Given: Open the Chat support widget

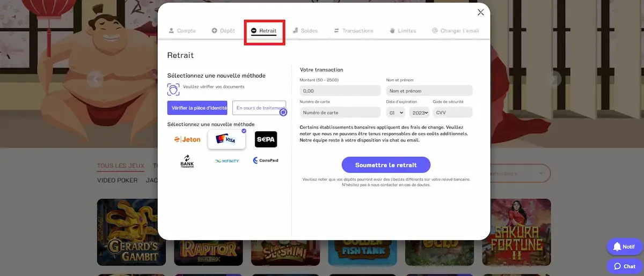Looking at the screenshot, I should click(x=624, y=266).
